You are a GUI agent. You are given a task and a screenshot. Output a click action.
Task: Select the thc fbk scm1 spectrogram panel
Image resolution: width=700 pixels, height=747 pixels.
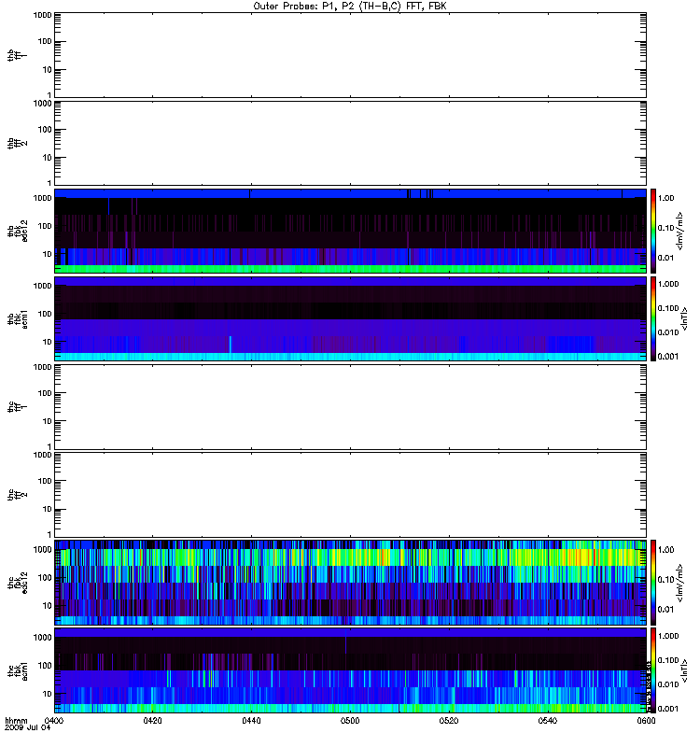350,669
